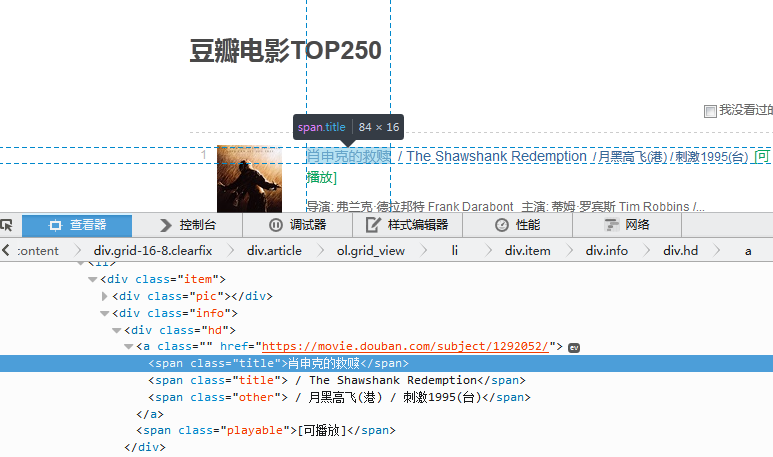Viewport: 773px width, 457px height.
Task: Collapse the div class item node
Action: coord(92,280)
